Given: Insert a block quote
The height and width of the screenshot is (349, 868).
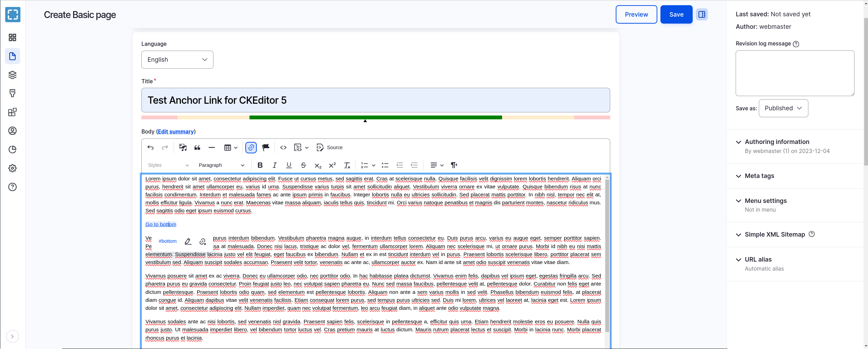Looking at the screenshot, I should pyautogui.click(x=198, y=147).
